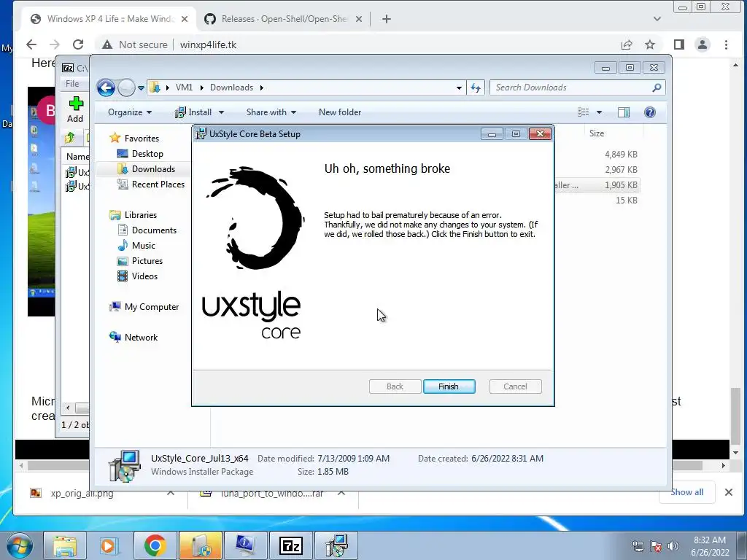Click Chrome back arrow

[x=31, y=44]
